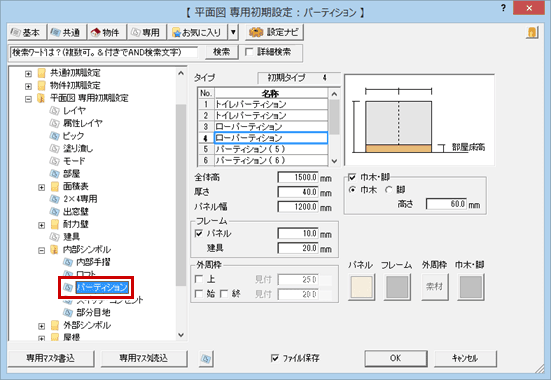Click the 厚さ value field
Viewport: 551px width, 380px height.
(x=298, y=192)
